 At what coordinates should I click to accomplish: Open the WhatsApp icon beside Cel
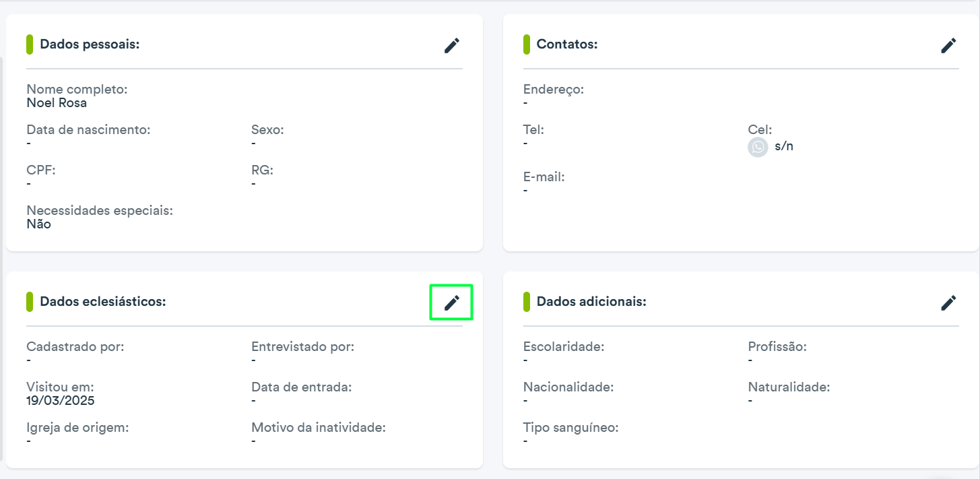coord(758,147)
